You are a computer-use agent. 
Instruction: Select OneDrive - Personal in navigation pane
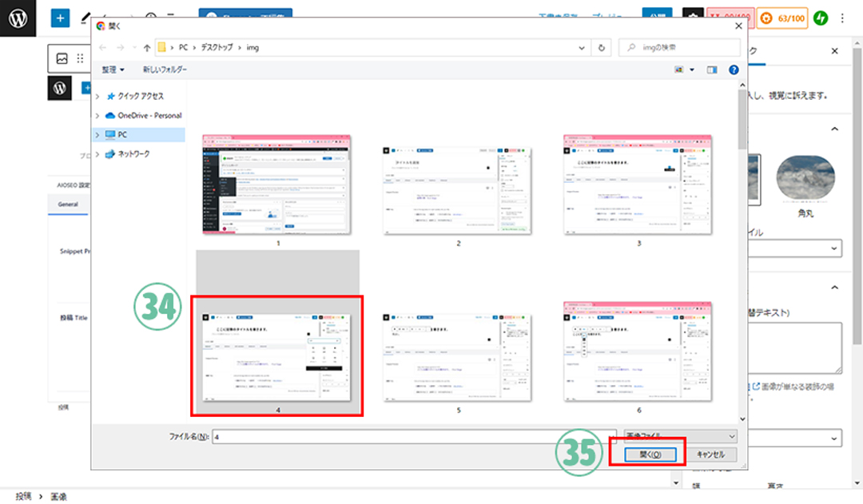149,115
